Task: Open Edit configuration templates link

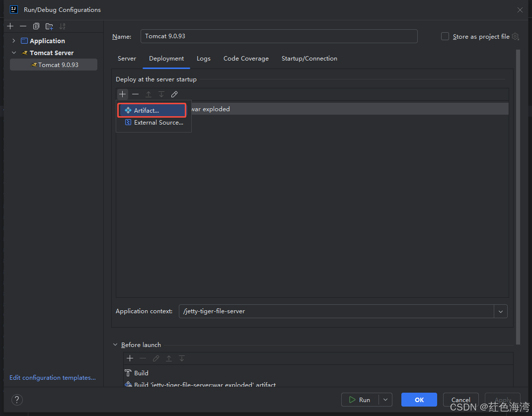Action: click(53, 378)
